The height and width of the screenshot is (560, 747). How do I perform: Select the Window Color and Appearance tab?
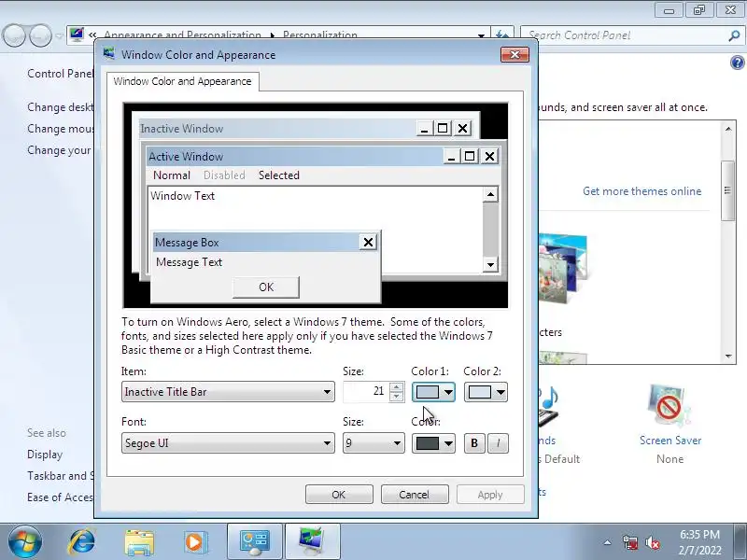(182, 81)
